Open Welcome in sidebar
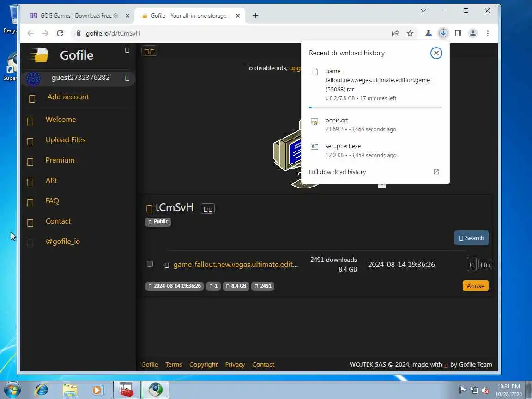The width and height of the screenshot is (532, 399). (61, 120)
